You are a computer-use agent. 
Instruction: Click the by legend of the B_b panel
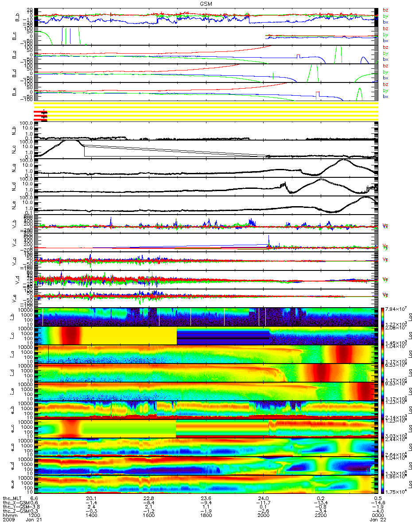(385, 16)
